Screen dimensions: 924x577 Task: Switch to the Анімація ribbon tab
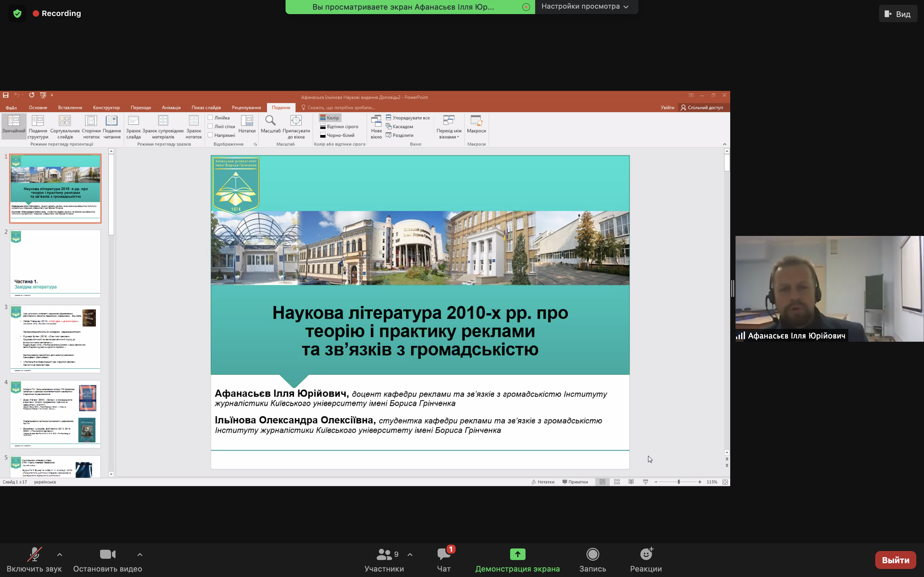(171, 108)
